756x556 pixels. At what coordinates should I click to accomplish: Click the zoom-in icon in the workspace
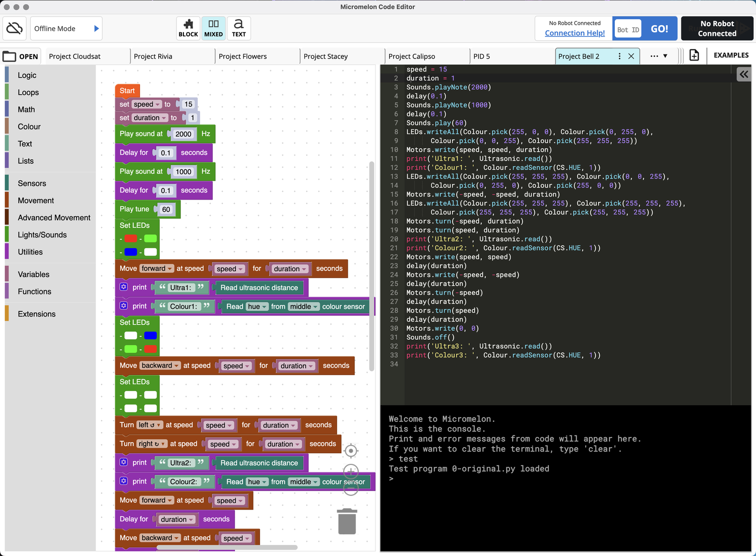[x=351, y=471]
